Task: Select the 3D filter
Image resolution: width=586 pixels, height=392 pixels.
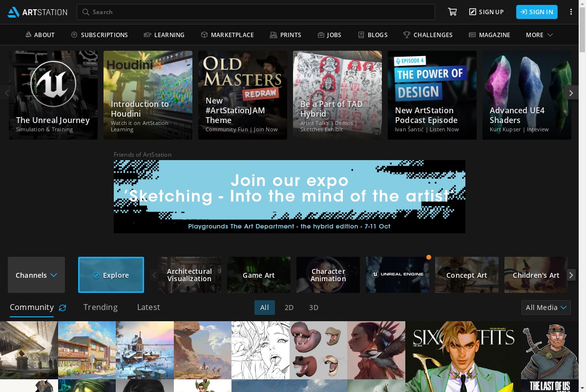Action: point(314,308)
